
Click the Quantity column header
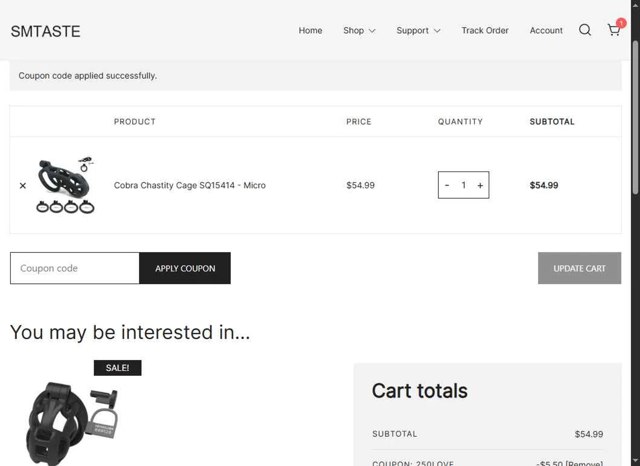[x=460, y=122]
